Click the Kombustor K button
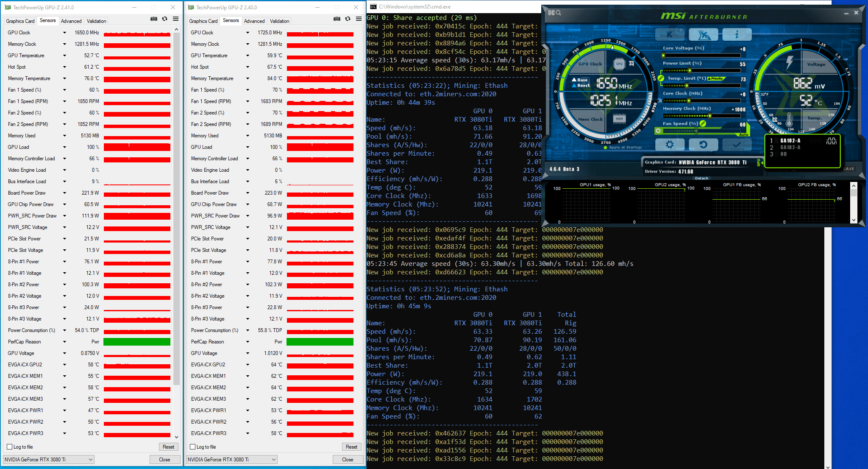Screen dimensions: 868x469 pyautogui.click(x=669, y=34)
